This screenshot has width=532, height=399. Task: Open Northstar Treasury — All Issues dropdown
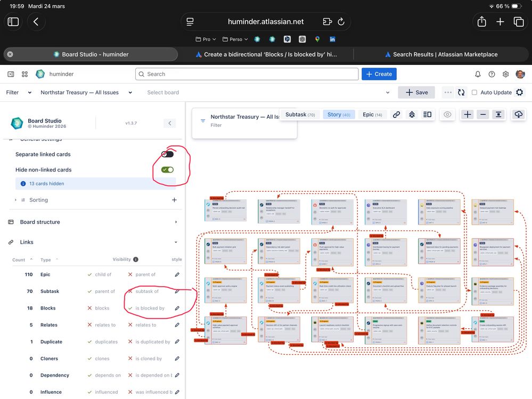pos(86,92)
